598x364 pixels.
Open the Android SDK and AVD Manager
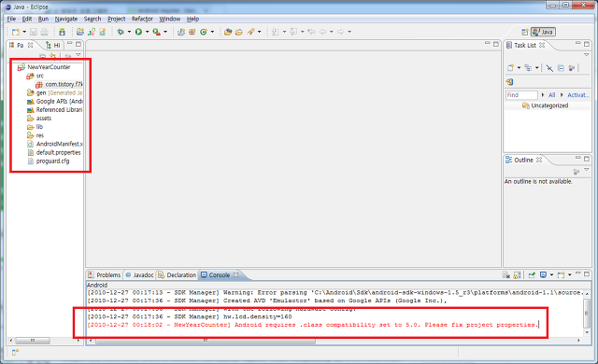(63, 32)
